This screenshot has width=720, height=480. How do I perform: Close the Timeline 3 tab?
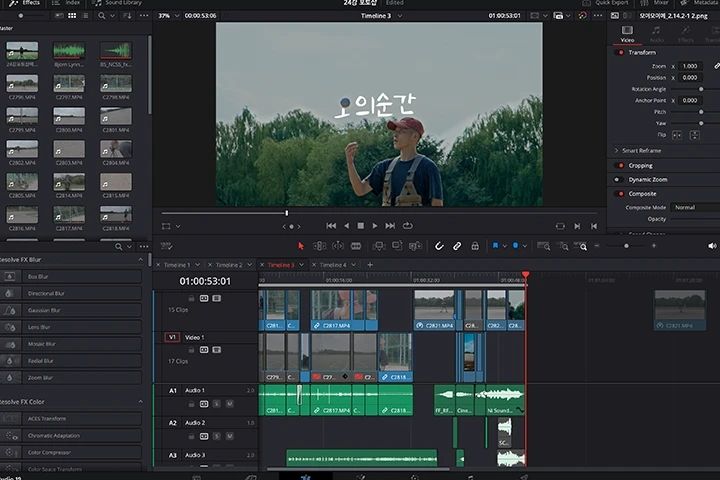point(262,265)
